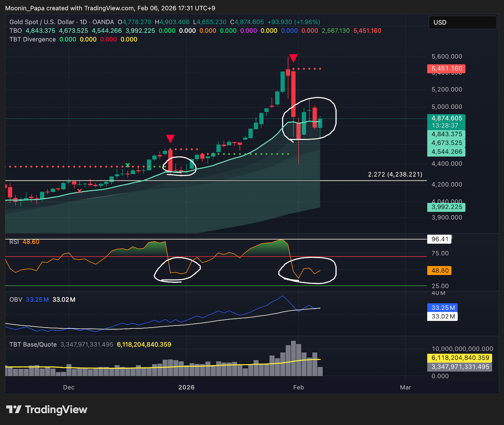Click the 2026 label on the time axis
The width and height of the screenshot is (504, 425).
coord(186,387)
